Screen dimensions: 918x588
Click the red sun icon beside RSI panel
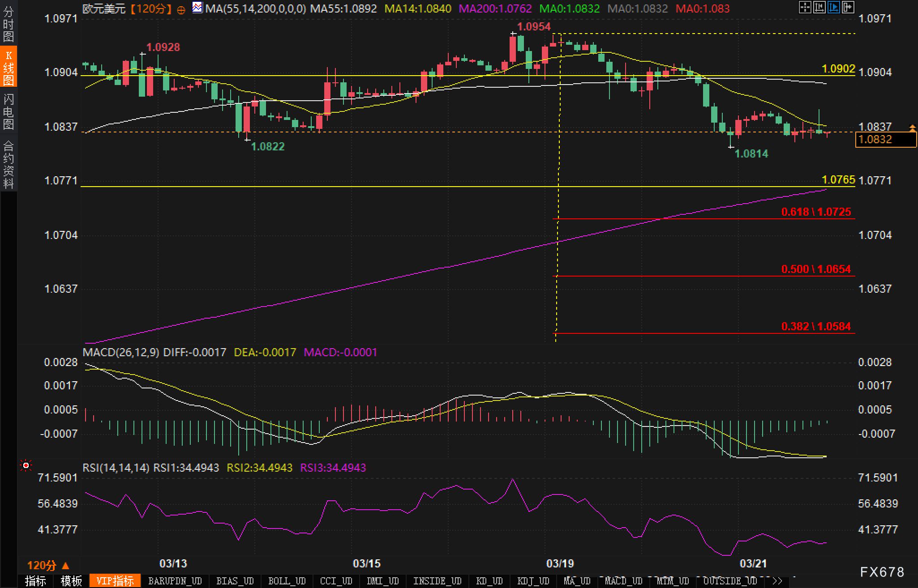pos(26,466)
